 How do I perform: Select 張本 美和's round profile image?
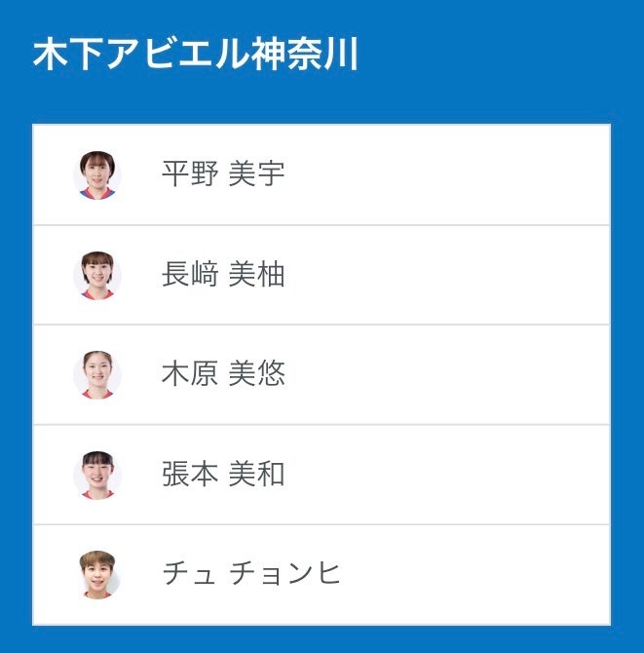click(x=97, y=476)
